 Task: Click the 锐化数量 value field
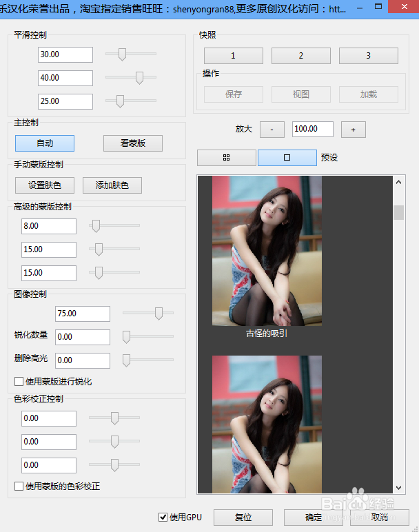(x=83, y=337)
